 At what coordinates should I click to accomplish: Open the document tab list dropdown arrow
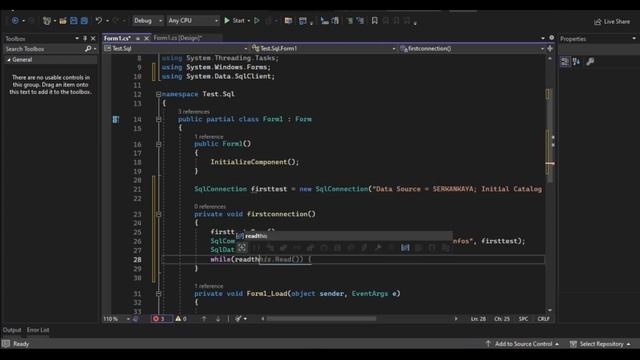(543, 38)
